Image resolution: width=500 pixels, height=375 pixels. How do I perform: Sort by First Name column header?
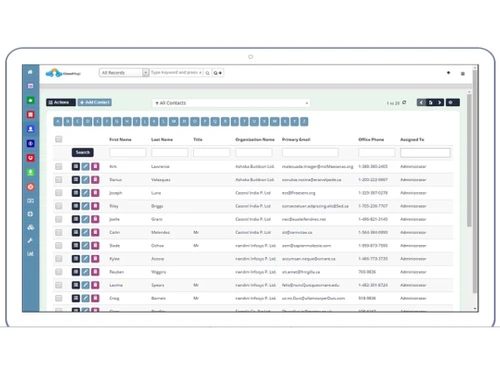(x=120, y=139)
